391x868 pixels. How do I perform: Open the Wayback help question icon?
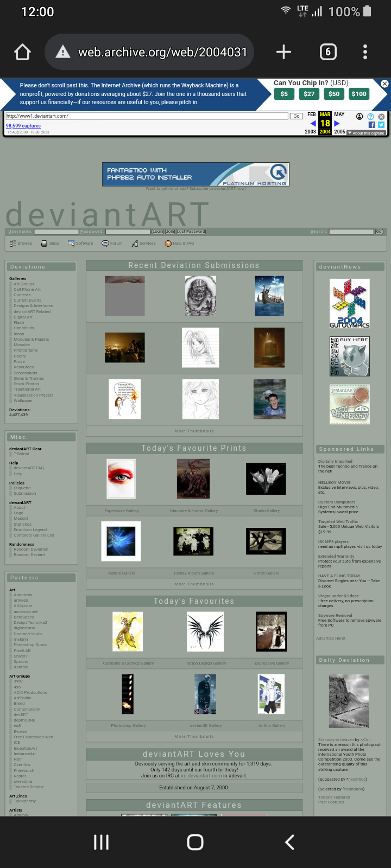click(370, 117)
